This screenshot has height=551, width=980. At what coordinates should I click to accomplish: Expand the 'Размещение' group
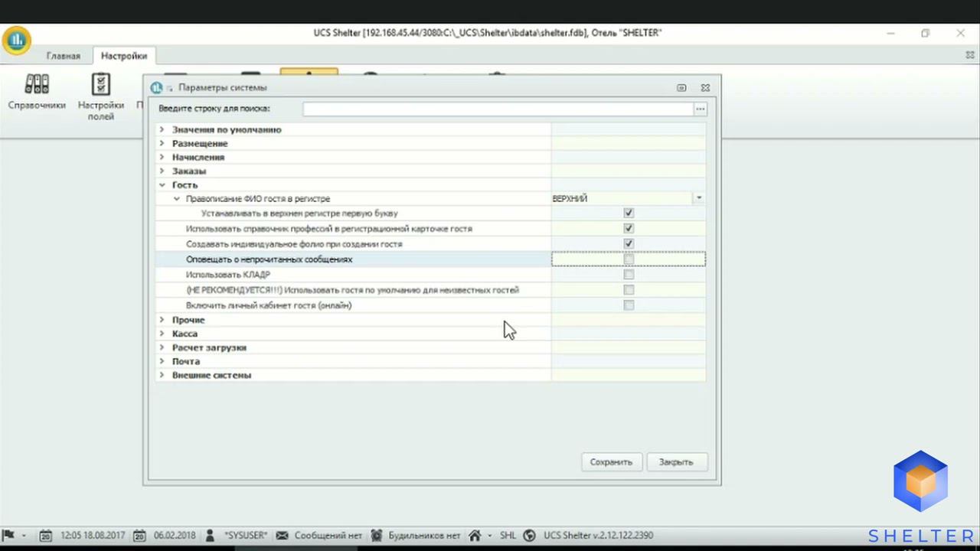point(162,143)
